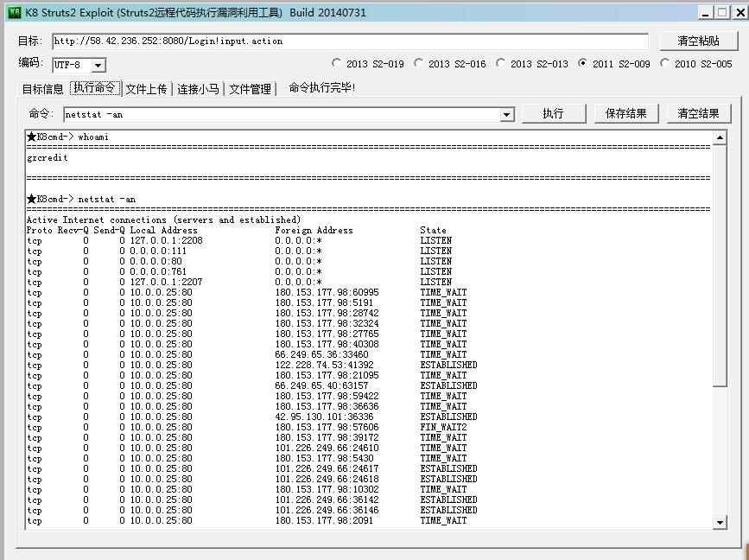Click foreign address 180.153.177.98:2091
The width and height of the screenshot is (749, 560).
[x=324, y=520]
